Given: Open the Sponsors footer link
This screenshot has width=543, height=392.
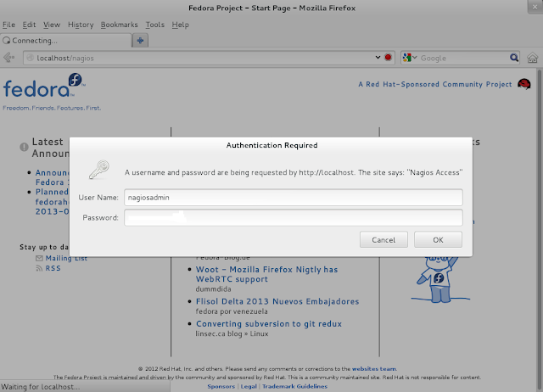Looking at the screenshot, I should [x=221, y=386].
